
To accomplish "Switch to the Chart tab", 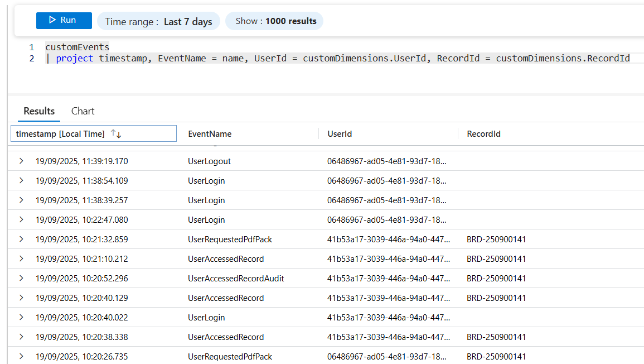I will pos(83,111).
